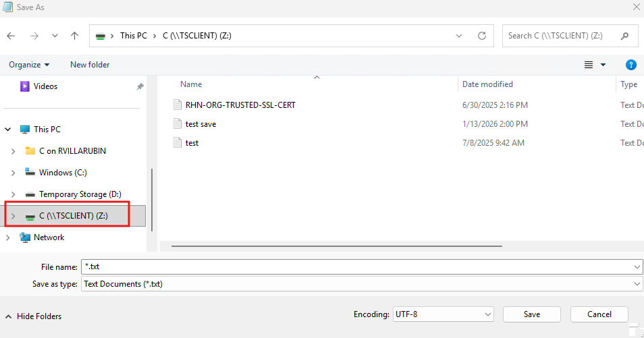
Task: Click the Save button
Action: tap(531, 314)
